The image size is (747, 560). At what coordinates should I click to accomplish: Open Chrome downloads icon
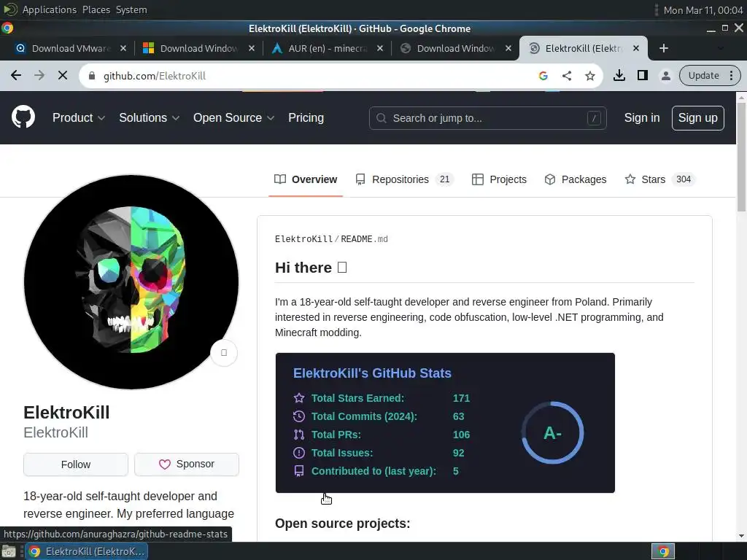click(x=619, y=75)
